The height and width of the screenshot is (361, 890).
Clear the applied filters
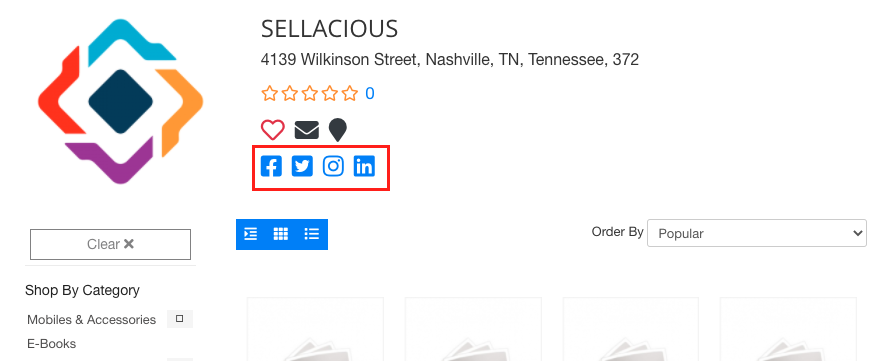click(x=110, y=245)
